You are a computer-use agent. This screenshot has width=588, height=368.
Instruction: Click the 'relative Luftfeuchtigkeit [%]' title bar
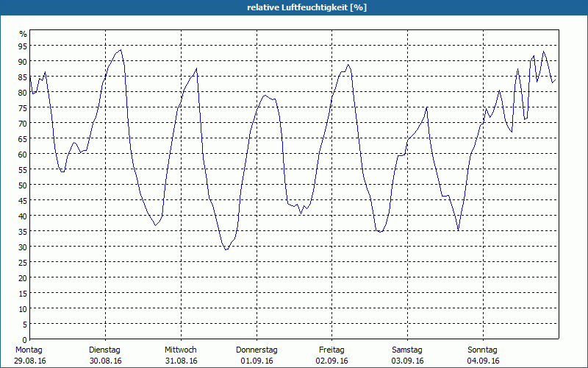pyautogui.click(x=294, y=7)
